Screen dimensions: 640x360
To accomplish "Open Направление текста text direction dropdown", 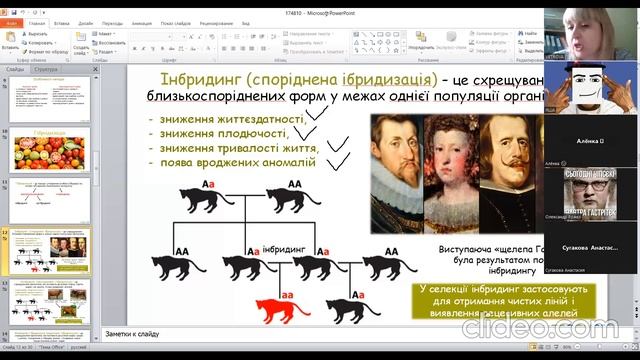I will pyautogui.click(x=309, y=34).
